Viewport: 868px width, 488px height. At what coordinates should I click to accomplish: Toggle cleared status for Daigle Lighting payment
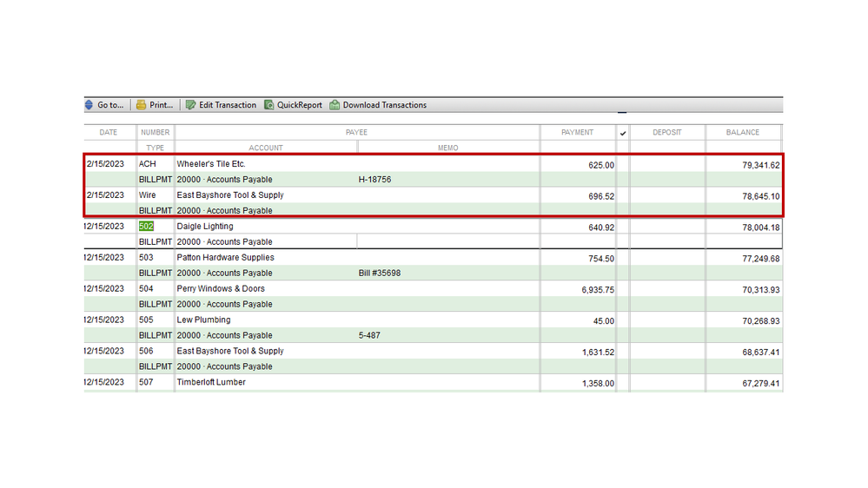(x=622, y=228)
